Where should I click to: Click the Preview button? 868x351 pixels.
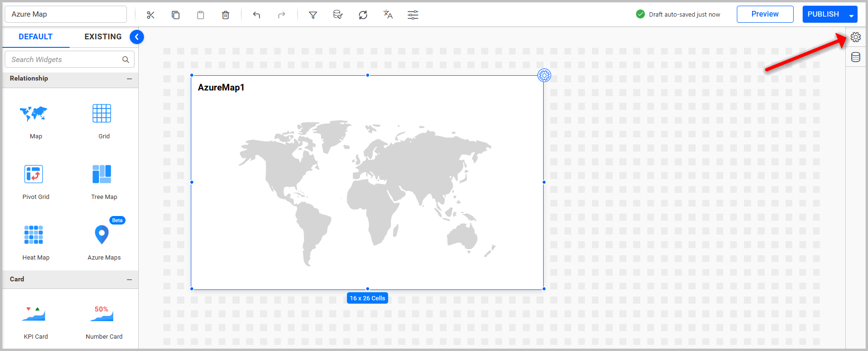tap(765, 14)
